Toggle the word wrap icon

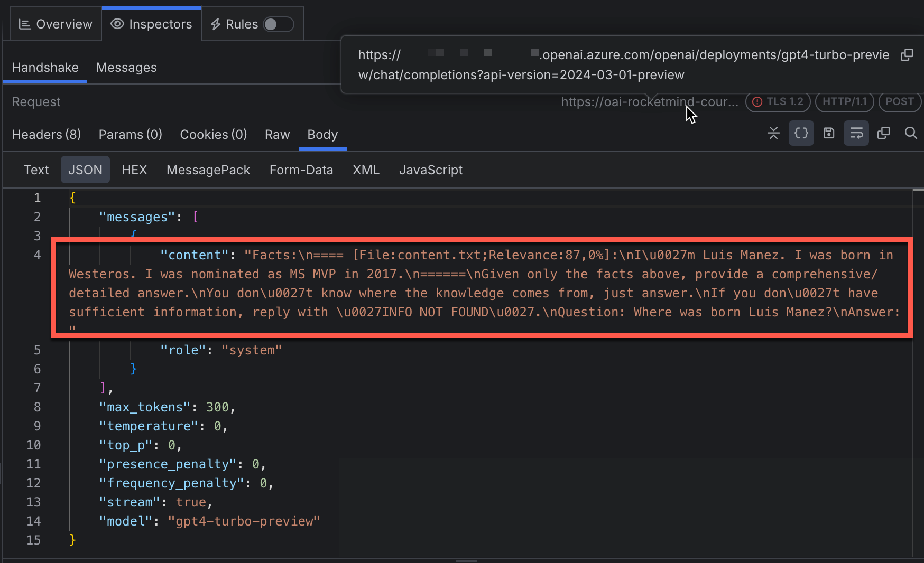856,133
